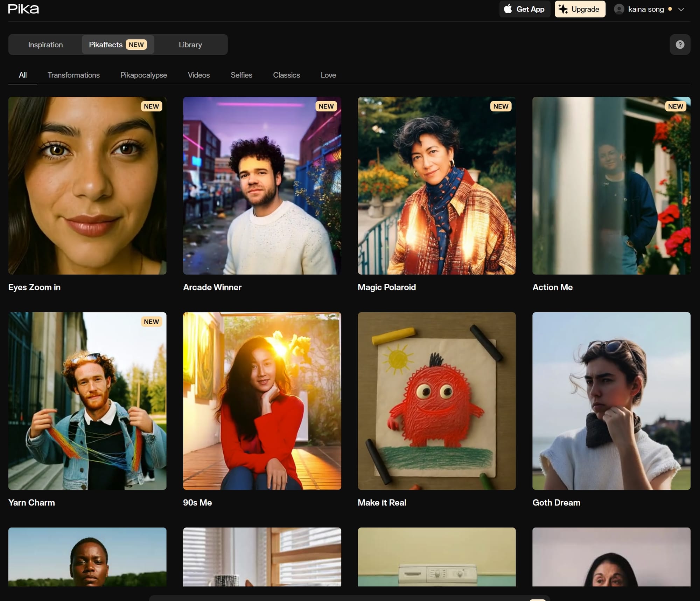Screen dimensions: 700x601
Task: Open the Library tab
Action: click(190, 44)
